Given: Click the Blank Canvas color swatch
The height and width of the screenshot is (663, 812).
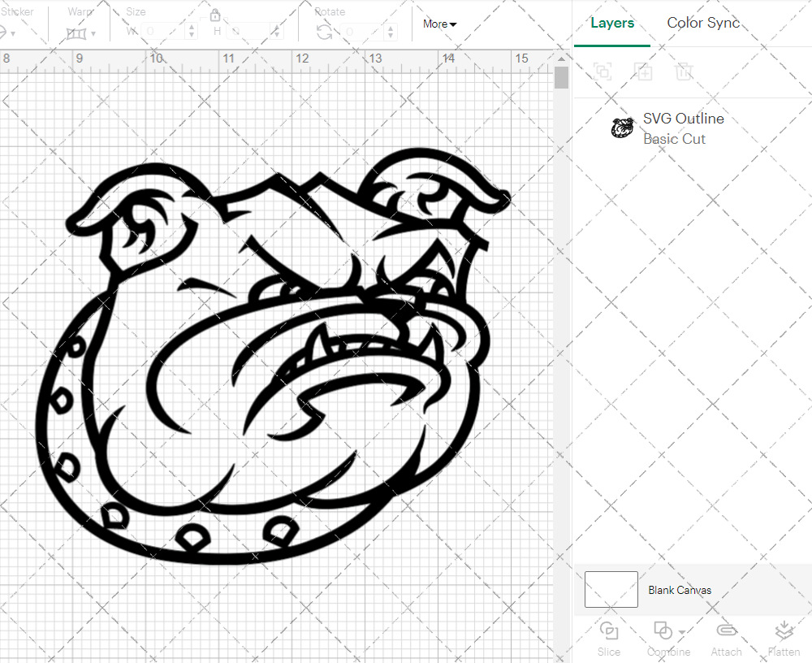Looking at the screenshot, I should coord(611,590).
